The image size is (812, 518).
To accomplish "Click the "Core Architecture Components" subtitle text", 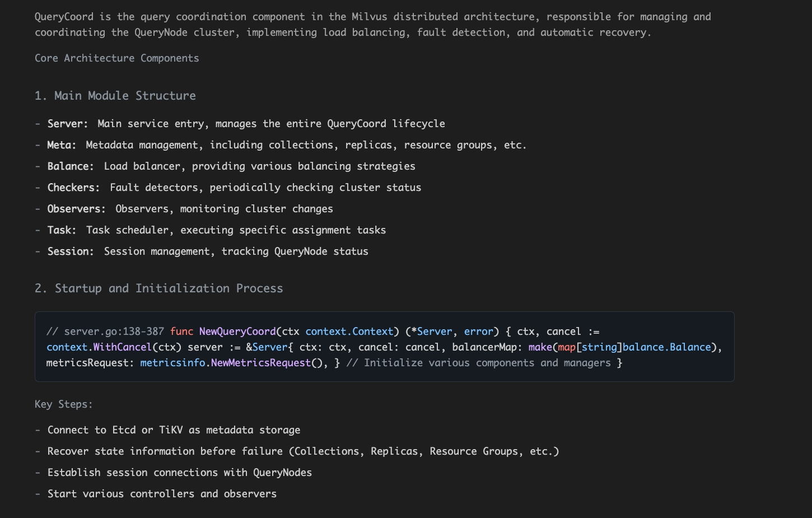I will (116, 58).
